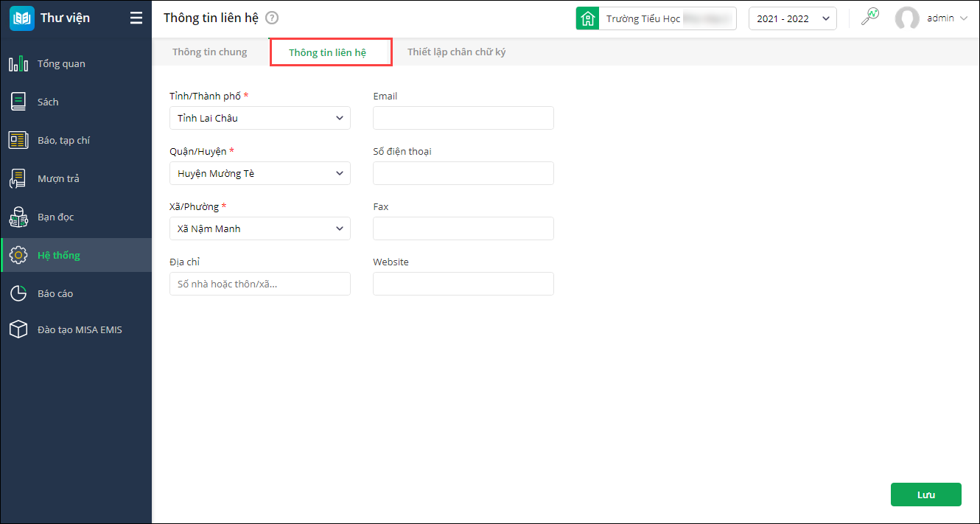
Task: Switch to the Thông tin chung tab
Action: [x=210, y=52]
